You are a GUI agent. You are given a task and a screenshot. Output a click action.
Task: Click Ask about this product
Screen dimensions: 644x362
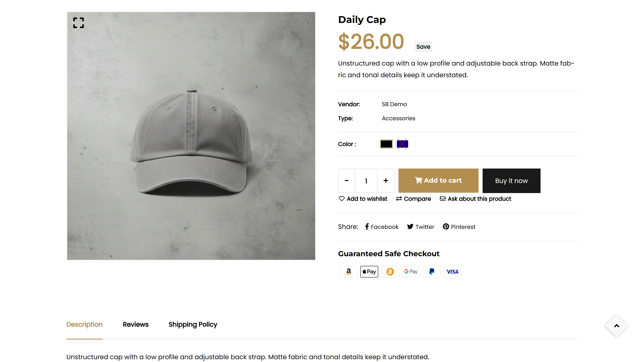[x=475, y=199]
